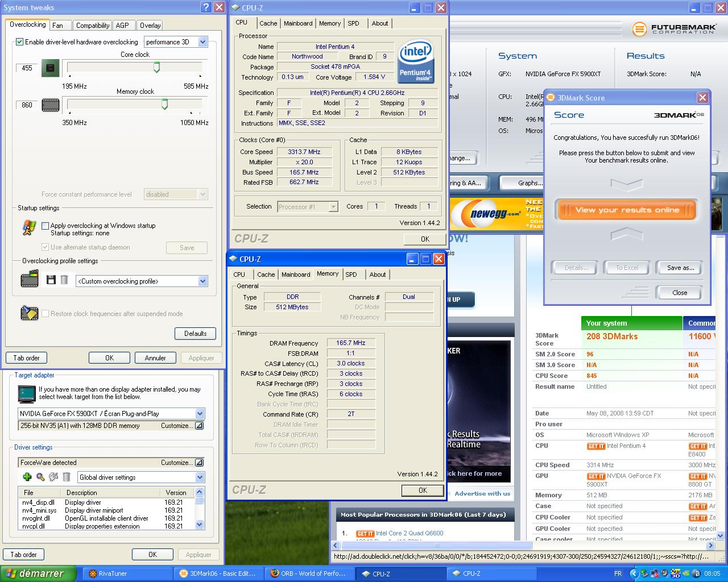This screenshot has width=728, height=582.
Task: Click the 3DMark06 - Basic Edition taskbar button
Action: point(218,573)
